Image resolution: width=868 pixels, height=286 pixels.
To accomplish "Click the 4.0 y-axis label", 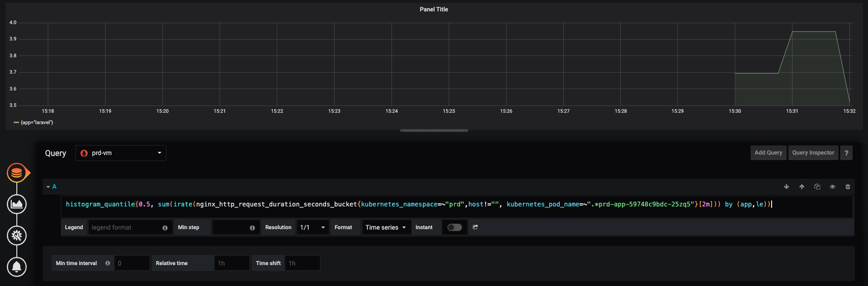I will 13,22.
